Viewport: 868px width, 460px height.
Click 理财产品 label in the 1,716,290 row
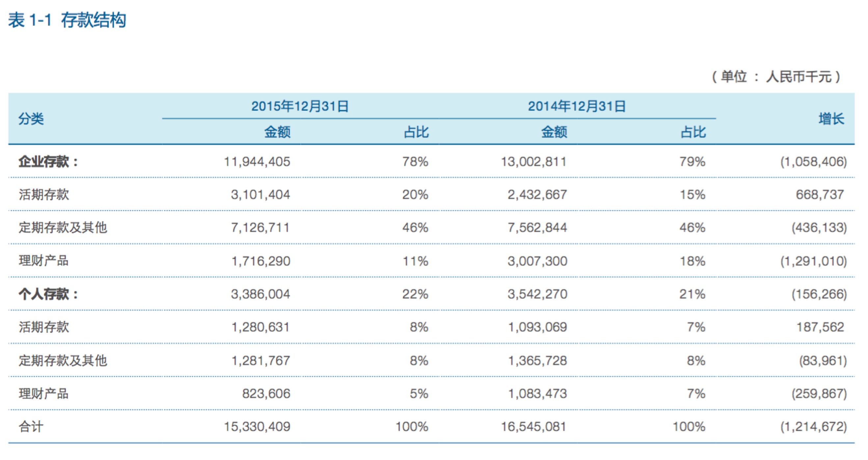coord(43,261)
